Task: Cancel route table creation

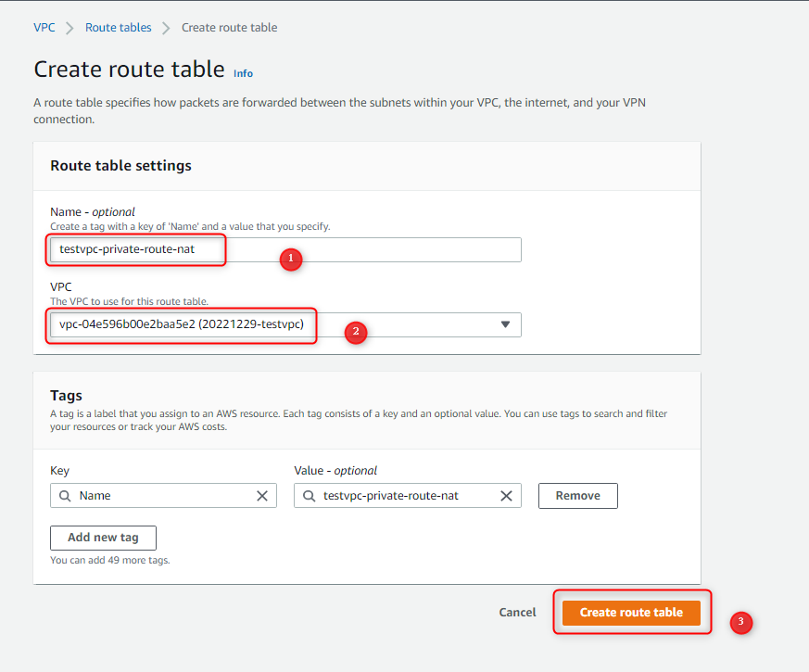Action: 517,613
